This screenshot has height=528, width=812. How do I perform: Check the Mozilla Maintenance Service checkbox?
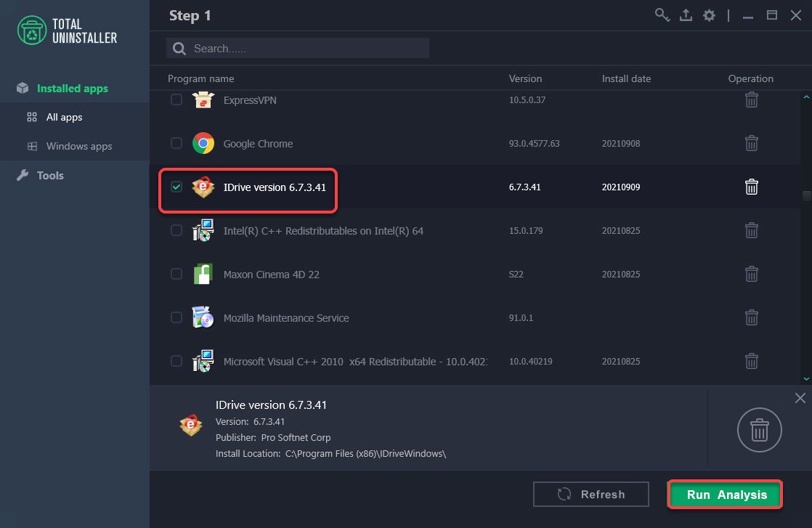tap(176, 317)
